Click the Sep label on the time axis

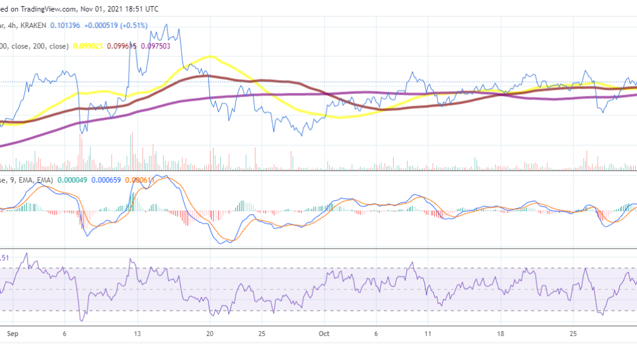click(13, 334)
